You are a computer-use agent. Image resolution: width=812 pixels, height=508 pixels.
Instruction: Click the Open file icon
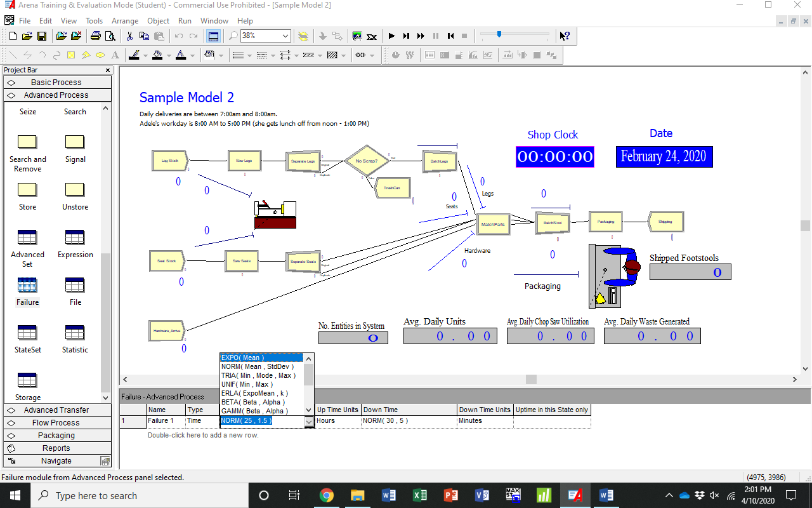(x=27, y=36)
